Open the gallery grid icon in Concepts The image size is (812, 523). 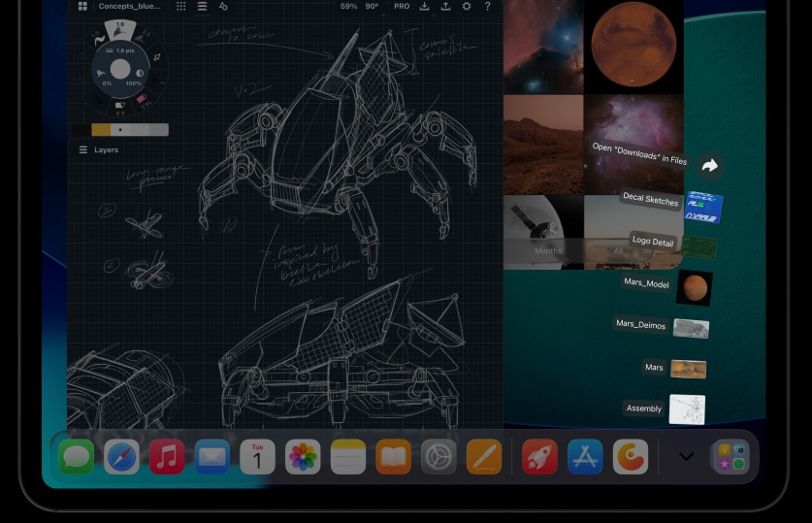point(82,6)
